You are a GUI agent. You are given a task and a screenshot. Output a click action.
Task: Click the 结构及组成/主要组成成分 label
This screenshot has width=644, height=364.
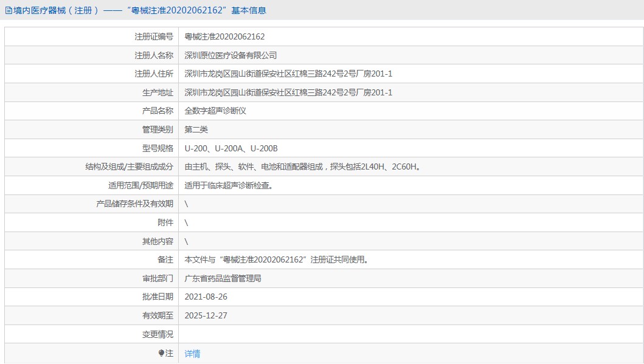click(129, 167)
